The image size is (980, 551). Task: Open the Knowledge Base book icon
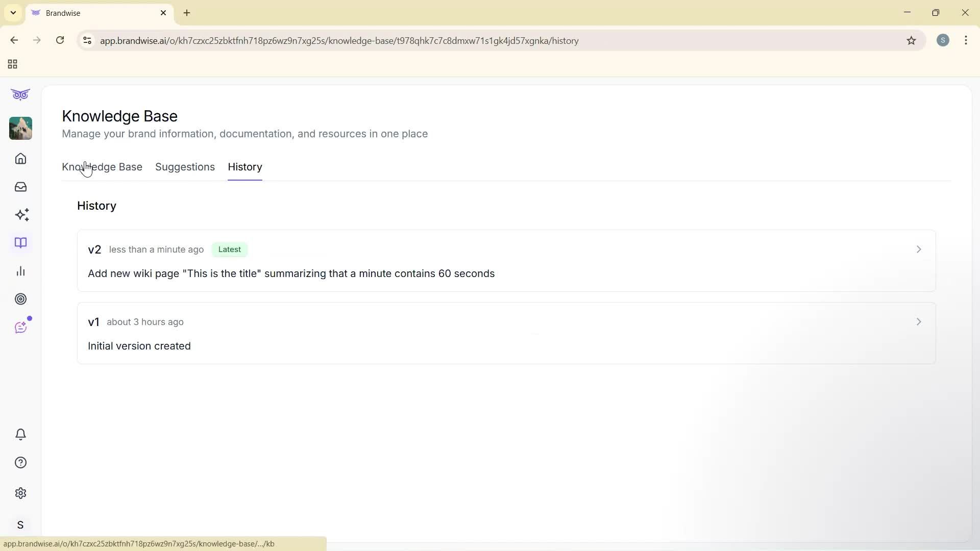coord(20,243)
